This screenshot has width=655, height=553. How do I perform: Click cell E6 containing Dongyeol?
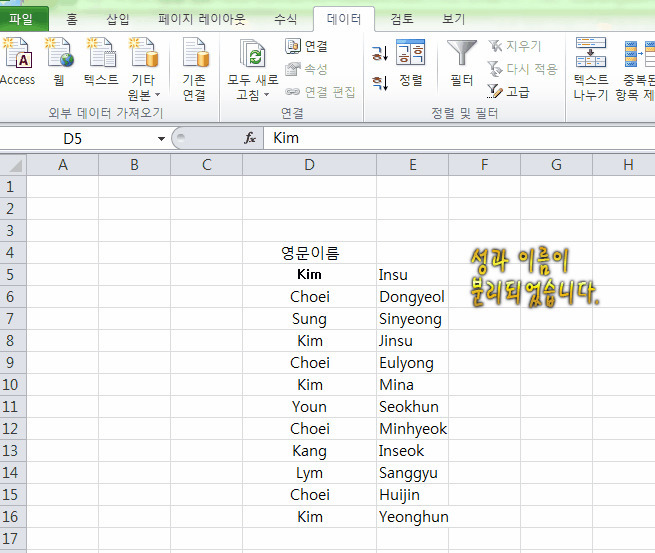412,297
